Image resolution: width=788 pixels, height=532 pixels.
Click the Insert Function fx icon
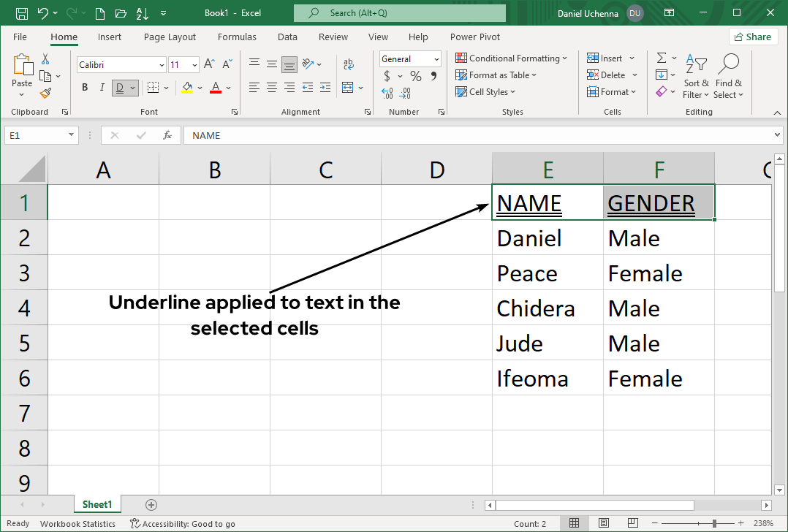tap(167, 135)
